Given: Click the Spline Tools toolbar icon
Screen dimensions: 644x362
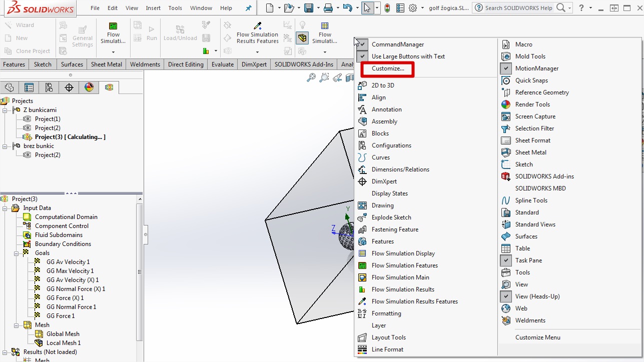Looking at the screenshot, I should 506,200.
